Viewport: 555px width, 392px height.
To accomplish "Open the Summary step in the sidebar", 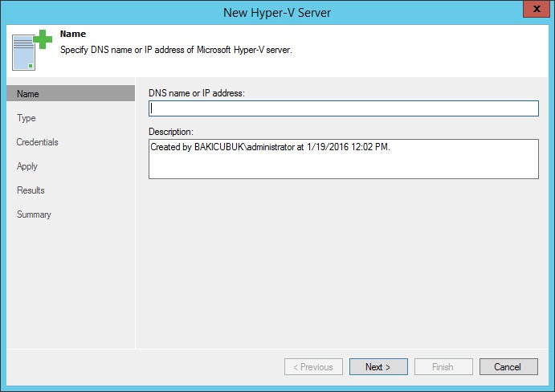I will coord(34,214).
